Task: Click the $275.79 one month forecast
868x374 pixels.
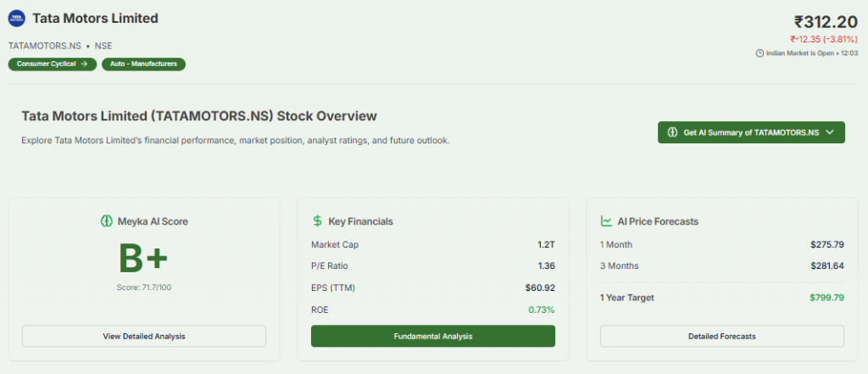Action: point(827,245)
